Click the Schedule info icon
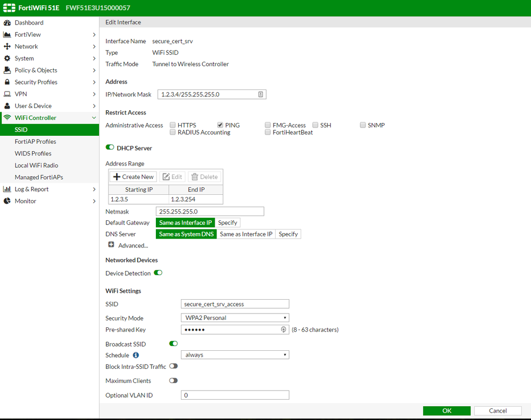Viewport: 531px width, 420px height. point(136,355)
